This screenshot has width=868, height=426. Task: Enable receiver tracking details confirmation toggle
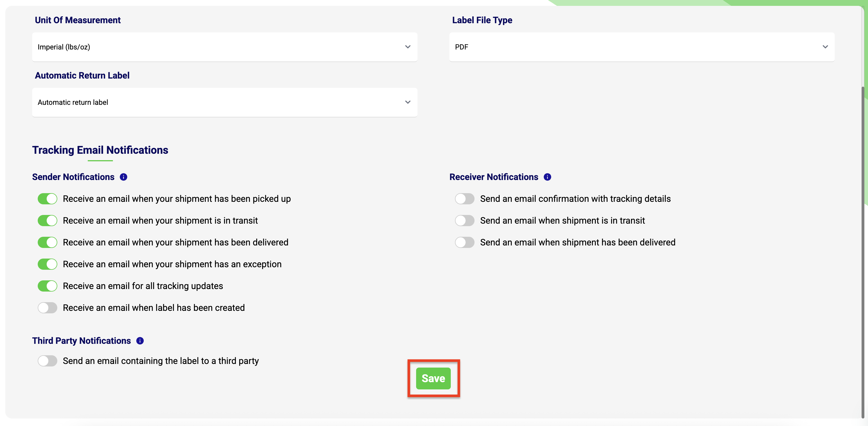click(465, 199)
